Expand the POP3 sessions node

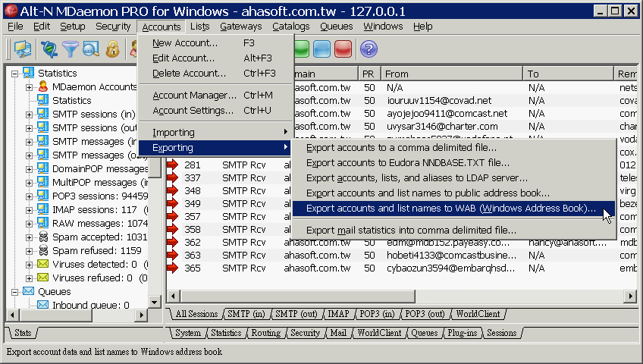[x=29, y=196]
